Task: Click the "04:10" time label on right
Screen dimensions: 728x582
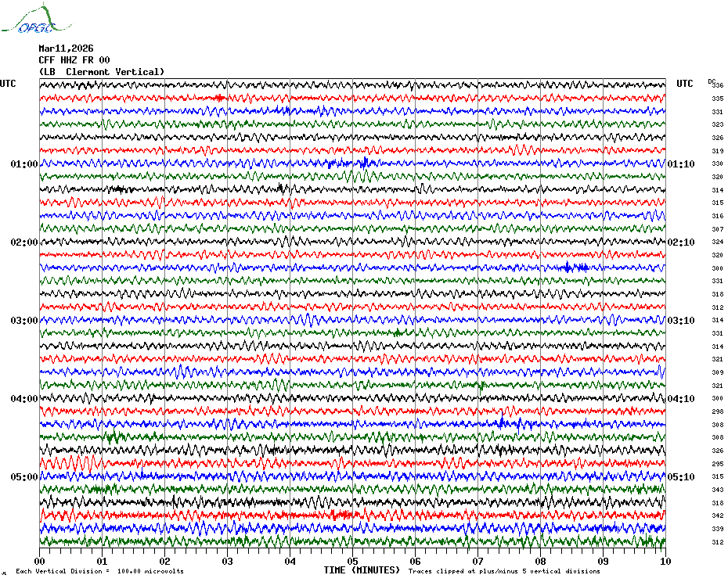Action: point(681,399)
